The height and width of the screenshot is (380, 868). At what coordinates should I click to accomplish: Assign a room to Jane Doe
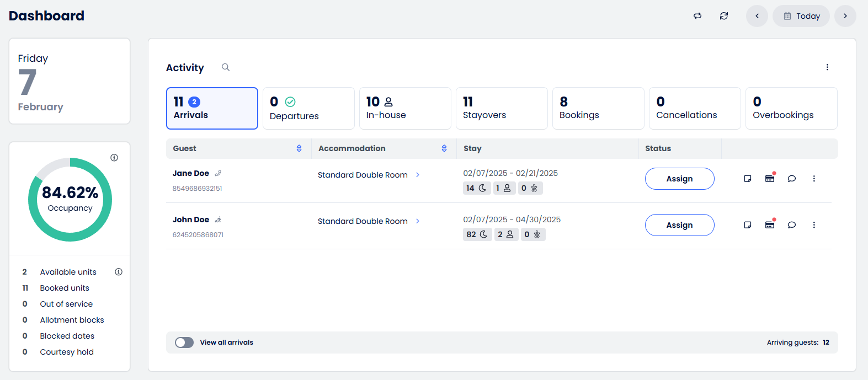[x=680, y=179]
